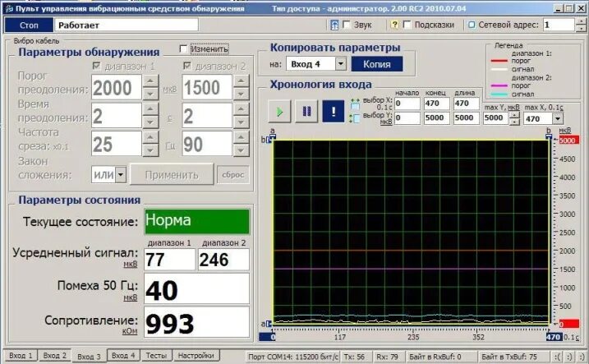This screenshot has height=364, width=589.
Task: Check the Изменить checkbox
Action: coord(183,48)
